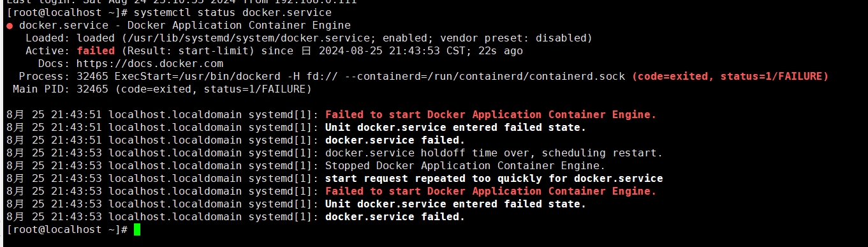The image size is (868, 247).
Task: Click the final '[root@localhost ~]#' prompt
Action: (x=67, y=230)
